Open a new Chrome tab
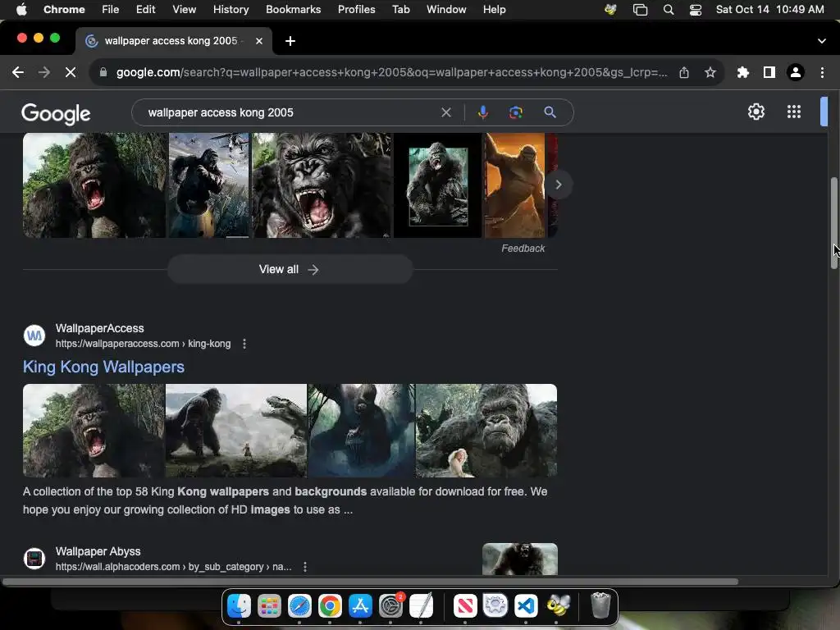This screenshot has height=630, width=840. coord(290,41)
